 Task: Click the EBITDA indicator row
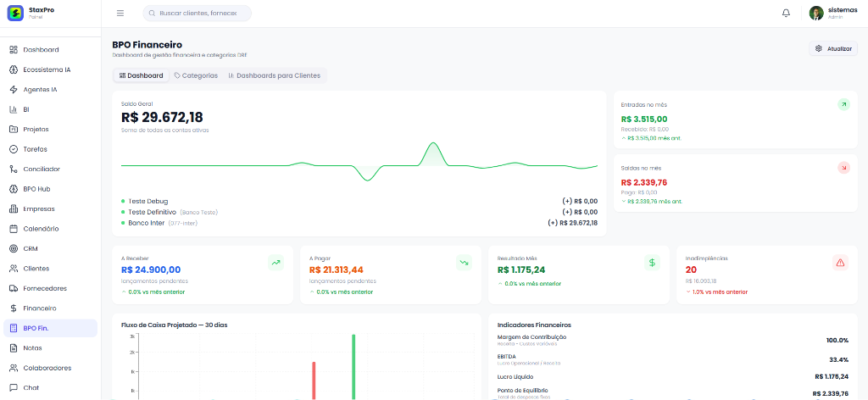pos(672,359)
